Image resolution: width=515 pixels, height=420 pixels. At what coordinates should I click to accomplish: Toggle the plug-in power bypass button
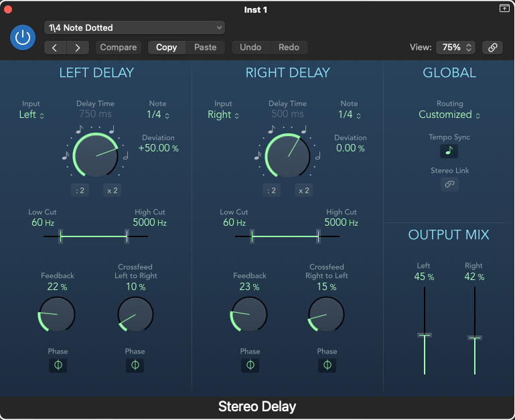23,38
